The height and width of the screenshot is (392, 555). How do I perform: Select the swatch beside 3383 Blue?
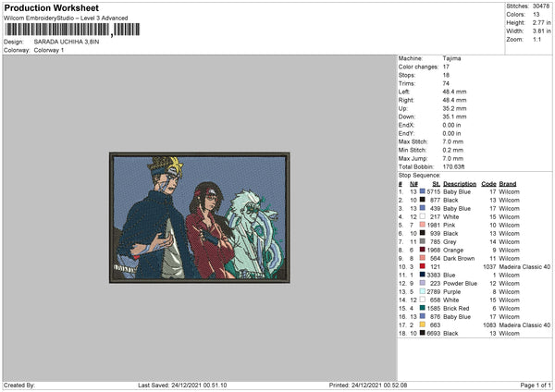pos(423,275)
